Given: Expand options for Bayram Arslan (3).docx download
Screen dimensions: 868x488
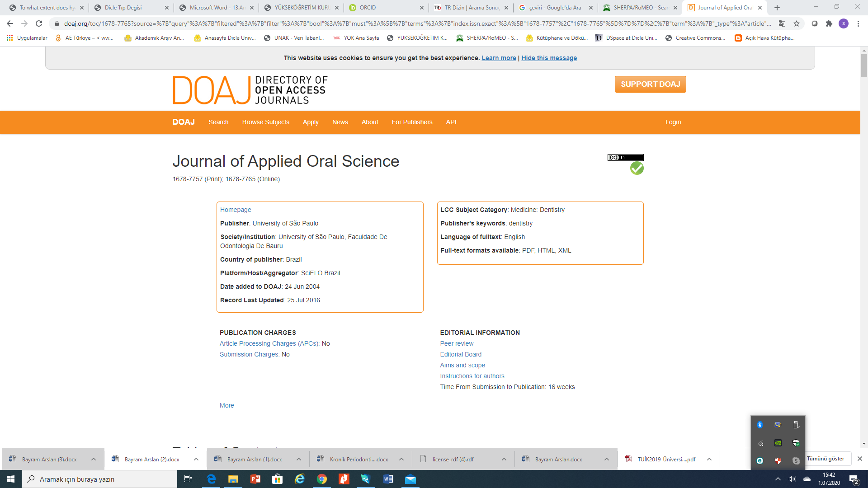Looking at the screenshot, I should (94, 459).
